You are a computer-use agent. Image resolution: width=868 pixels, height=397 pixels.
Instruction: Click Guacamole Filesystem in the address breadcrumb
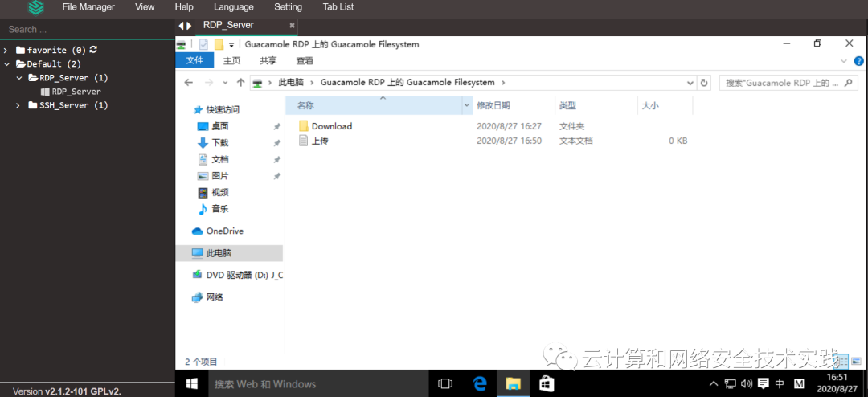(407, 83)
